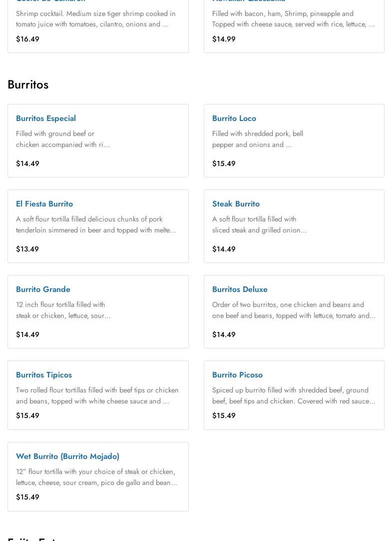Click the shrimp cocktail description text
The image size is (392, 541).
[95, 19]
